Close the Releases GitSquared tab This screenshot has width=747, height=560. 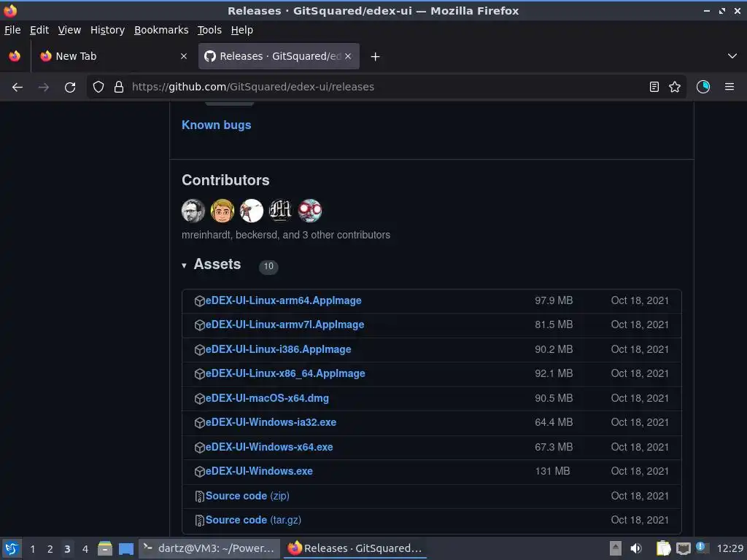tap(348, 56)
